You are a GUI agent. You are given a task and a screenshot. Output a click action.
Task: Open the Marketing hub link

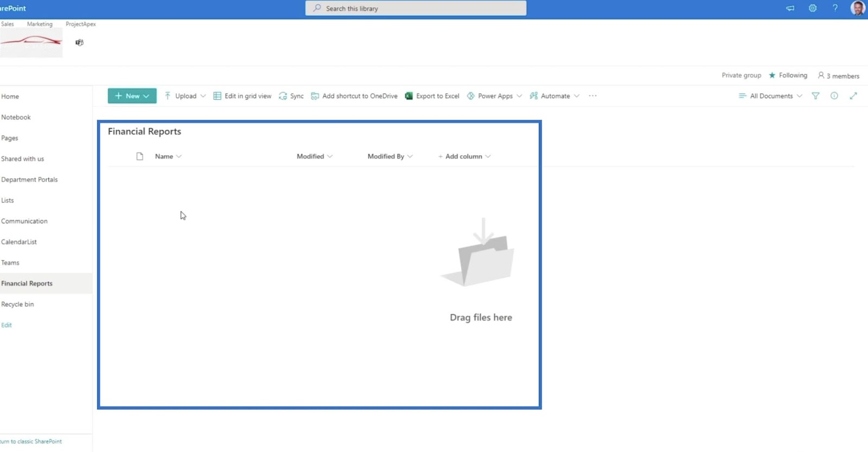click(x=40, y=24)
